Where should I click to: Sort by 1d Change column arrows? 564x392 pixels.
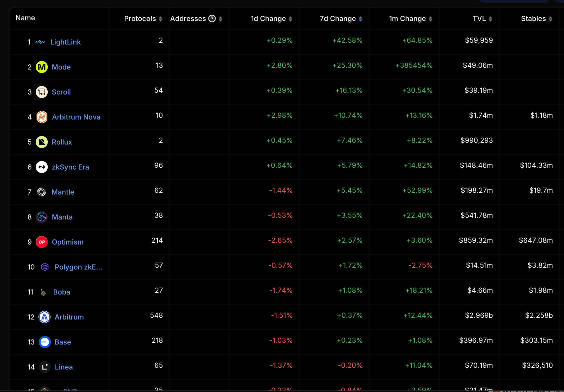[x=290, y=19]
